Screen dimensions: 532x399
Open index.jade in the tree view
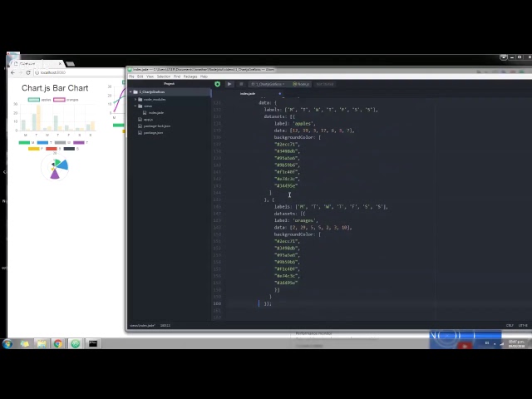156,113
